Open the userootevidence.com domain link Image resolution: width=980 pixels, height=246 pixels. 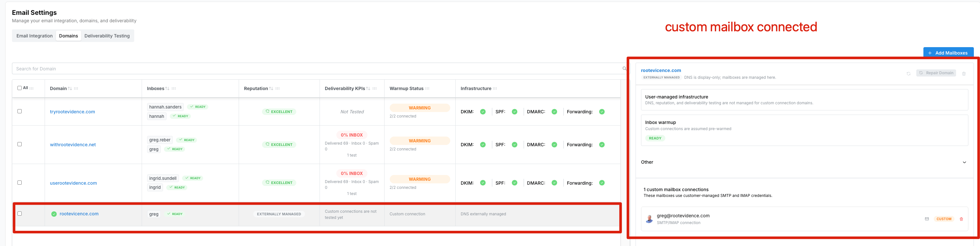tap(73, 183)
